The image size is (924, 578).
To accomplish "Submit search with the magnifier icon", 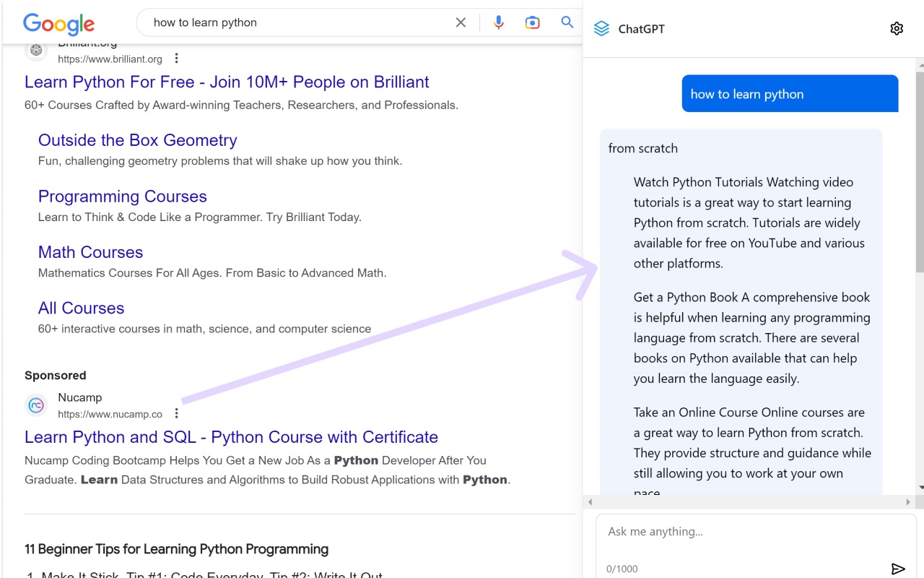I will point(567,22).
